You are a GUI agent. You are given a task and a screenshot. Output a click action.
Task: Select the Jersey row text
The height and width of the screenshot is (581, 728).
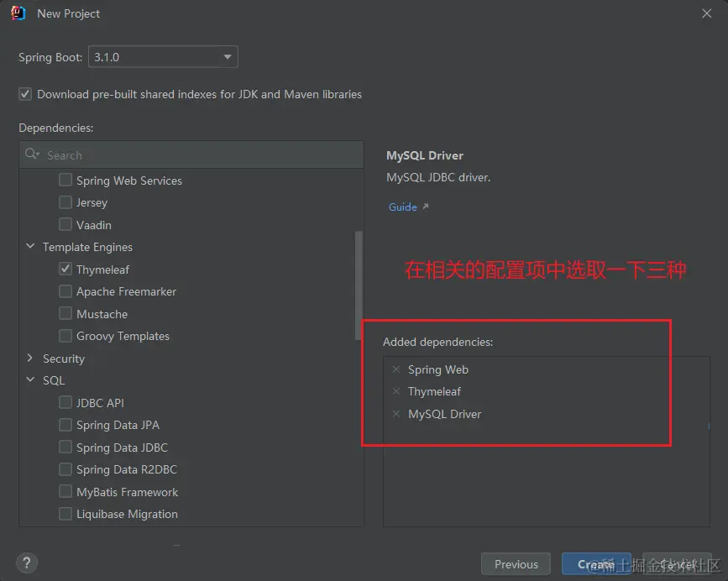coord(92,203)
